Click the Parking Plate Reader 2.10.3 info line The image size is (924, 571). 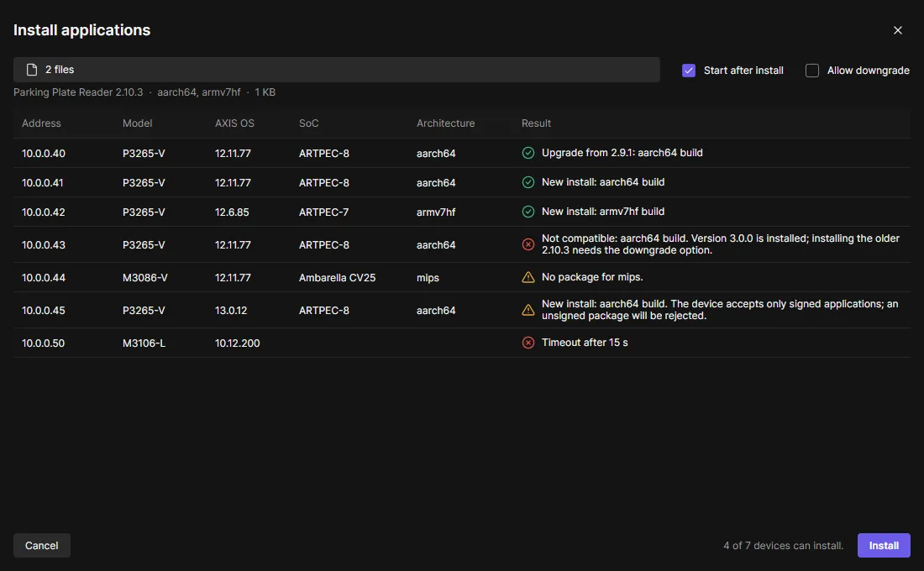tap(144, 92)
